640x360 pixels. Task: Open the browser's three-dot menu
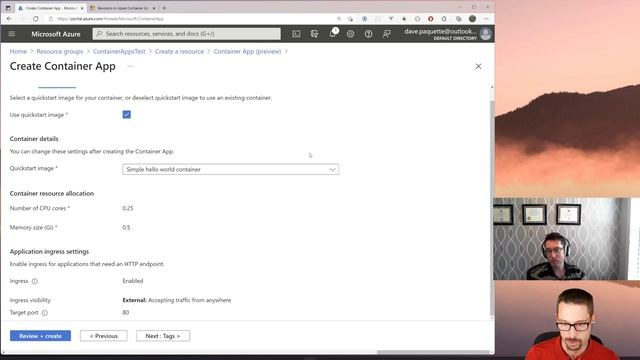[x=486, y=19]
